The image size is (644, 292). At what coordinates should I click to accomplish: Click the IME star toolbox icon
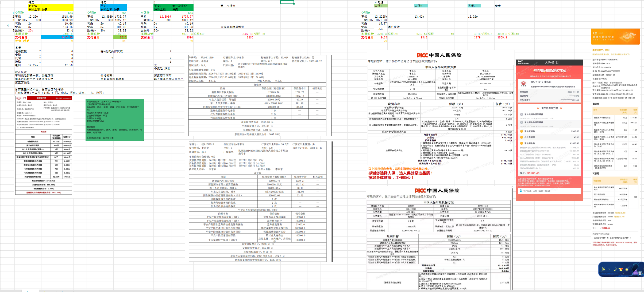[627, 270]
